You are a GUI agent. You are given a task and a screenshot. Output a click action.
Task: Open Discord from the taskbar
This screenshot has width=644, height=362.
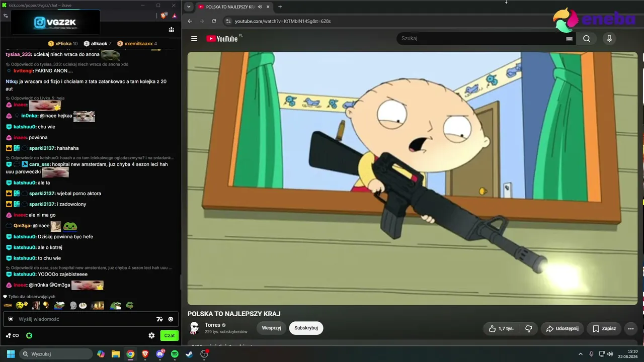160,354
